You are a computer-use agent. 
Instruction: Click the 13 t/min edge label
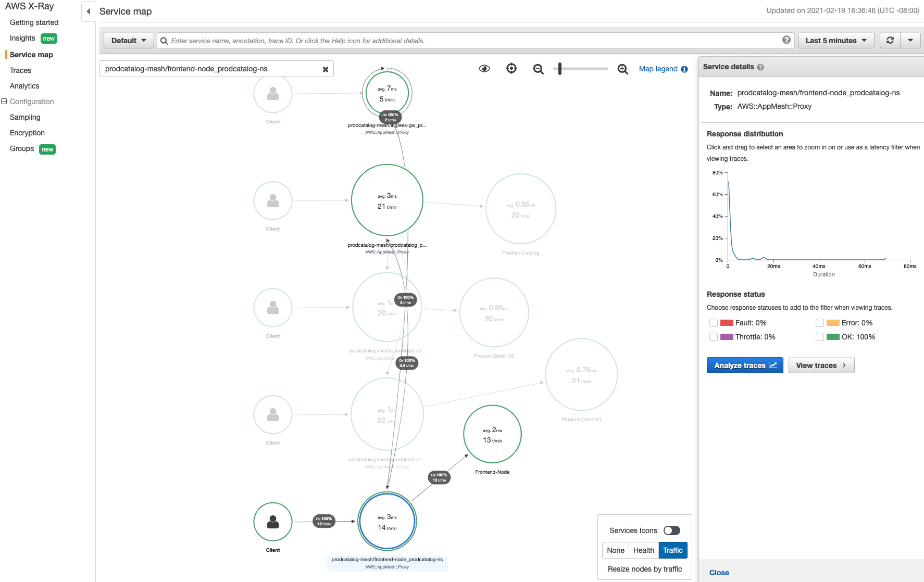pos(439,477)
